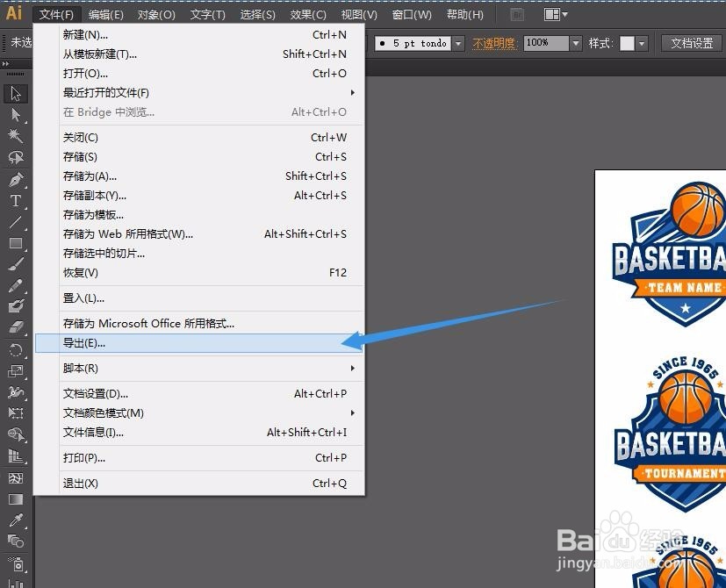Expand the 脚本(R) submenu

tap(353, 368)
